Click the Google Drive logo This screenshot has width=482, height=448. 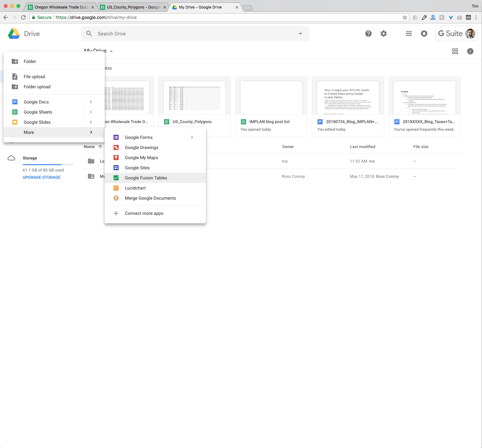tap(14, 34)
